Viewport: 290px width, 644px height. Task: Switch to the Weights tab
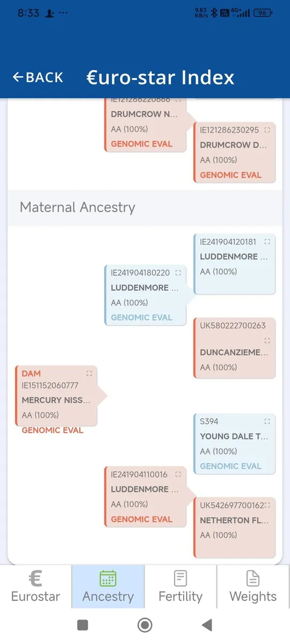tap(253, 586)
